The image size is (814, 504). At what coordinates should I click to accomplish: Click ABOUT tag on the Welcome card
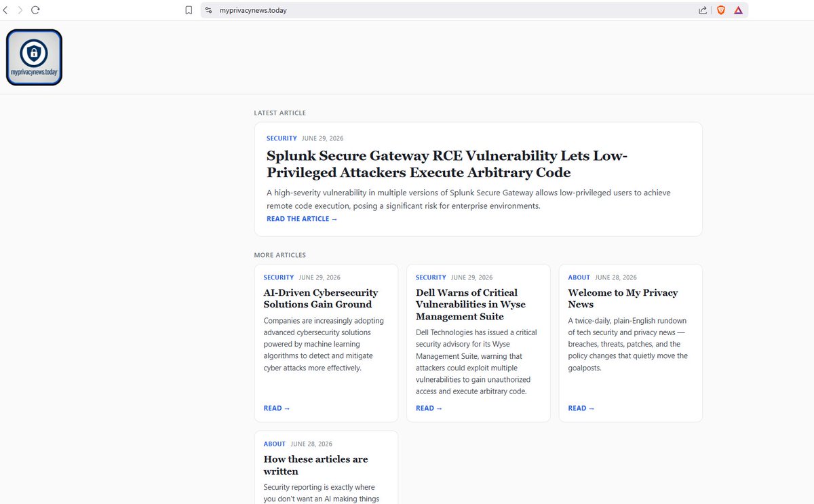tap(579, 277)
